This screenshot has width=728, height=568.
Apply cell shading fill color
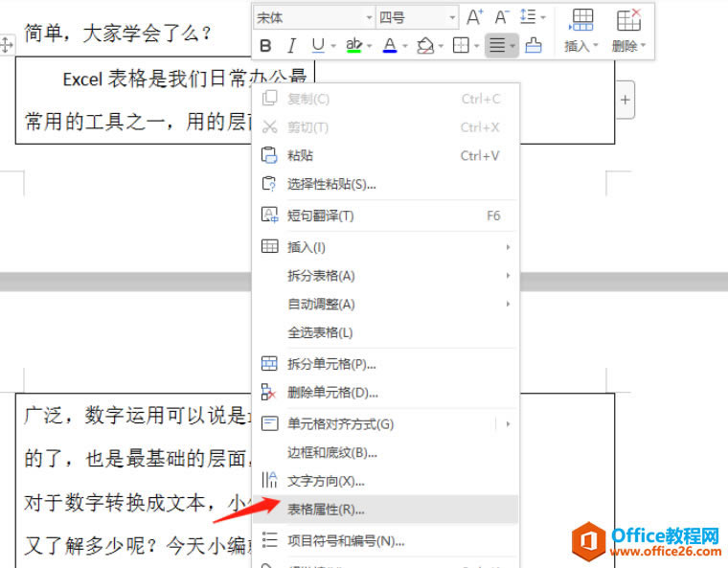tap(424, 46)
